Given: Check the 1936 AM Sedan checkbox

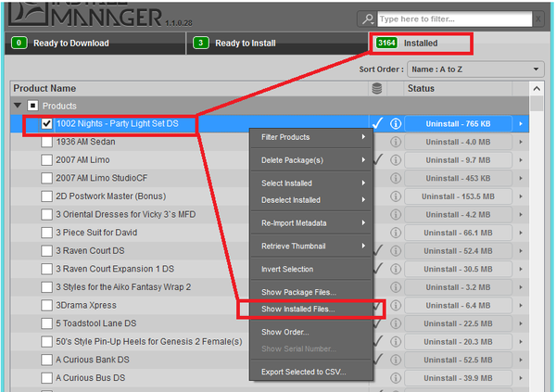Looking at the screenshot, I should pos(46,142).
